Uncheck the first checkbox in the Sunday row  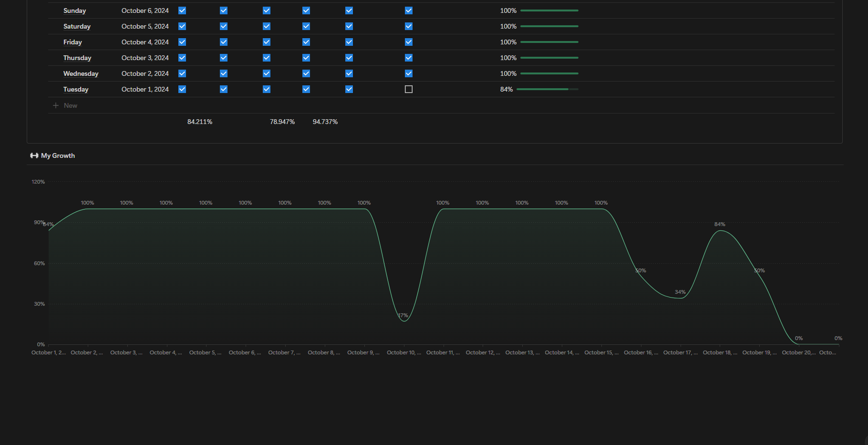(x=182, y=10)
